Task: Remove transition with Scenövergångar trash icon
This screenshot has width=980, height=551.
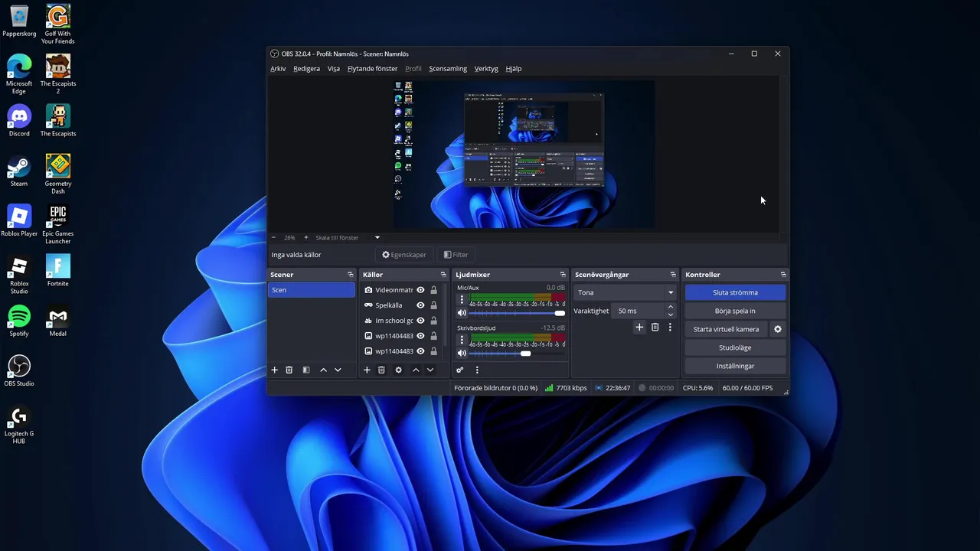Action: coord(655,327)
